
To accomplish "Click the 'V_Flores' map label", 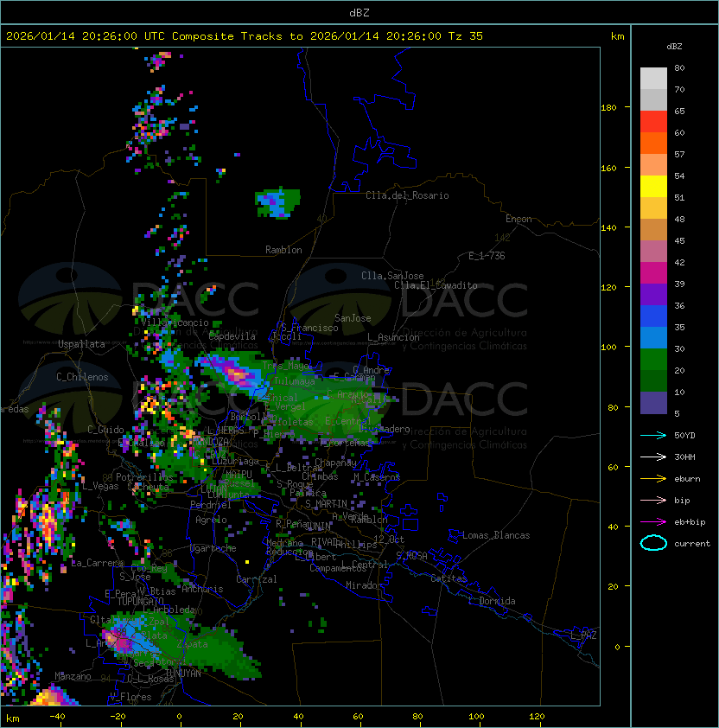I will point(130,697).
